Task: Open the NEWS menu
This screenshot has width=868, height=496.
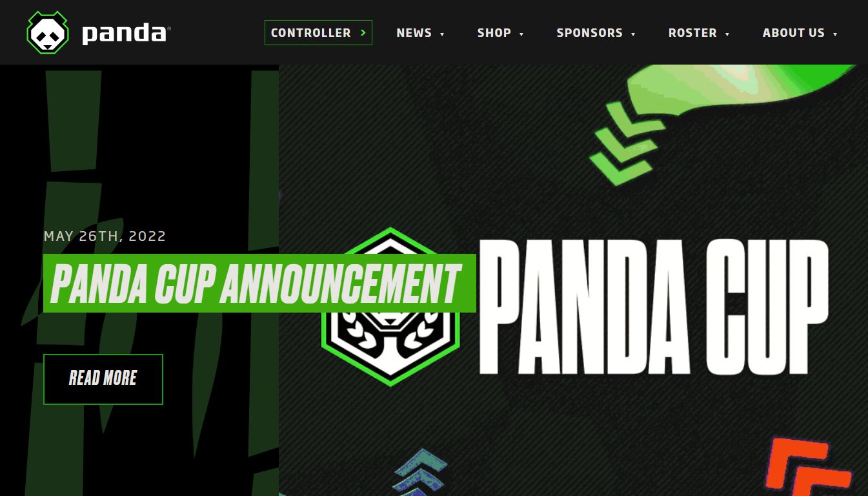Action: (x=414, y=33)
